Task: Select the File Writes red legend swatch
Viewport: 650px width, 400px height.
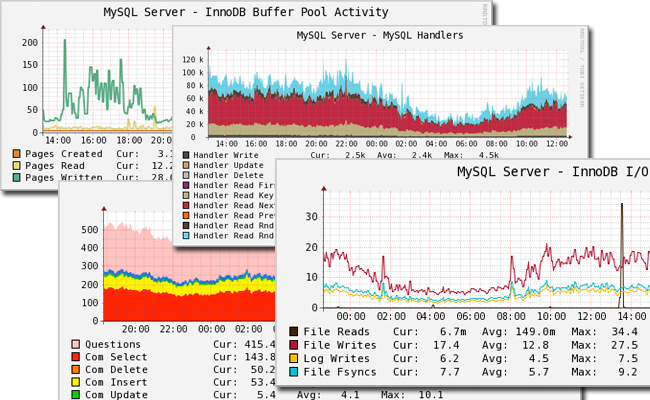Action: 294,344
